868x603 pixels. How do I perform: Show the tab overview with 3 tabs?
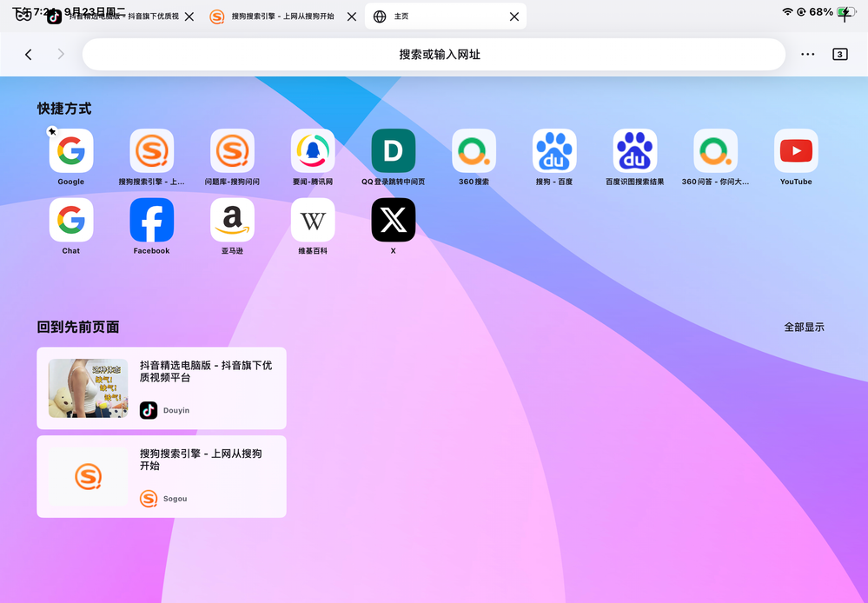[x=839, y=54]
